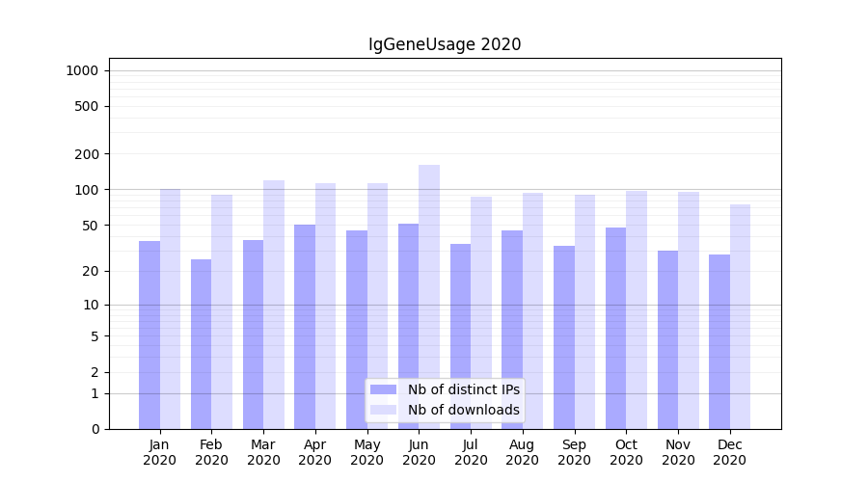Click the March downloads bar
The height and width of the screenshot is (482, 868).
click(274, 304)
